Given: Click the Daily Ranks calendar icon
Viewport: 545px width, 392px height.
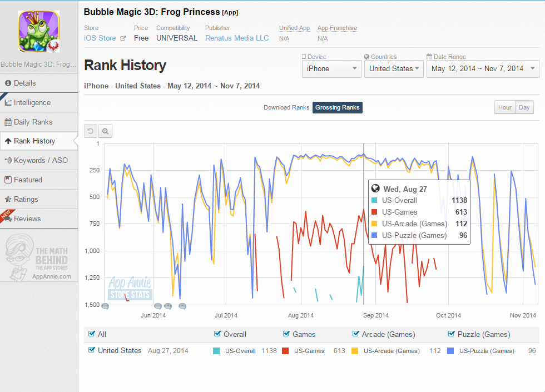Looking at the screenshot, I should [x=8, y=122].
